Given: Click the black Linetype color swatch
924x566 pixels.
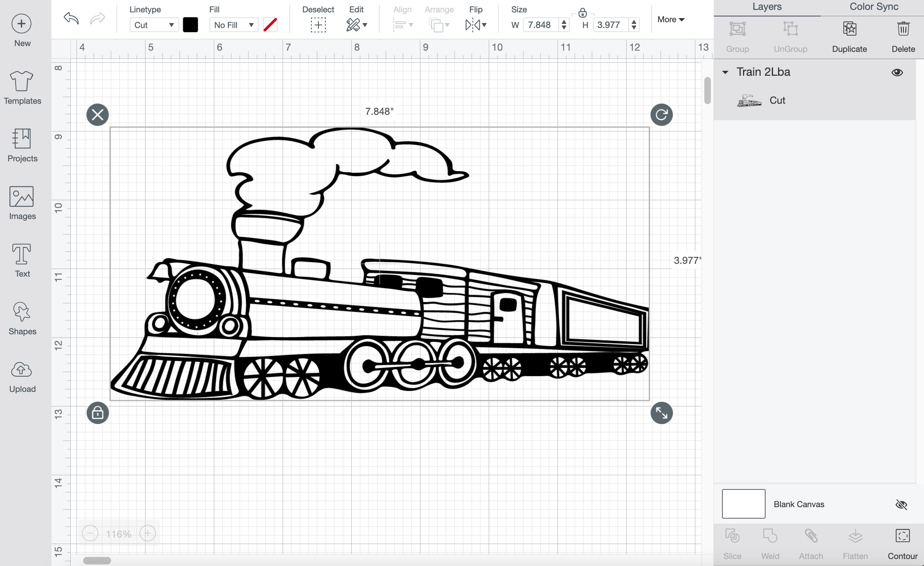Looking at the screenshot, I should click(190, 25).
